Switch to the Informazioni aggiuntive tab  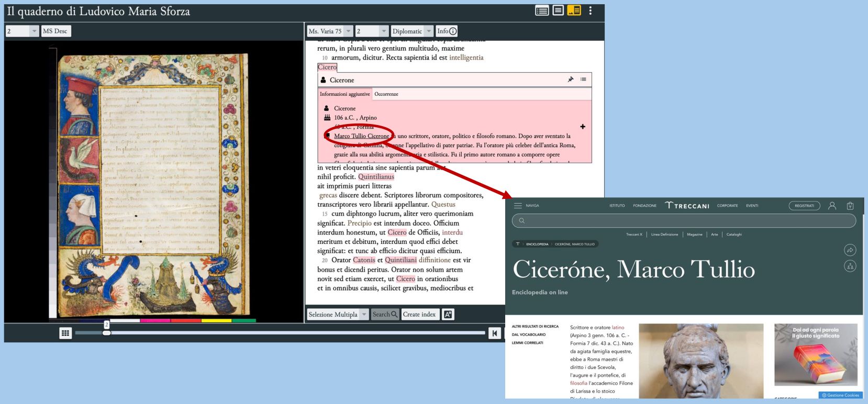(345, 94)
